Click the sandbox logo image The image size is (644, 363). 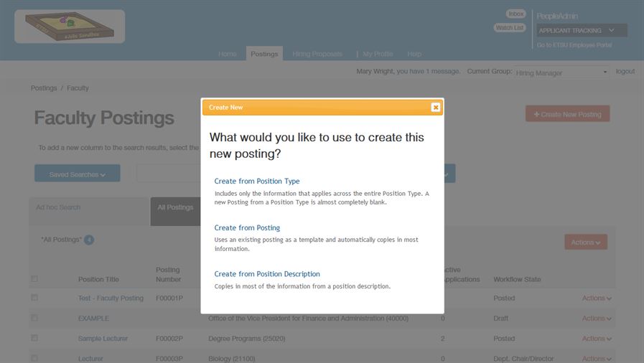click(70, 27)
